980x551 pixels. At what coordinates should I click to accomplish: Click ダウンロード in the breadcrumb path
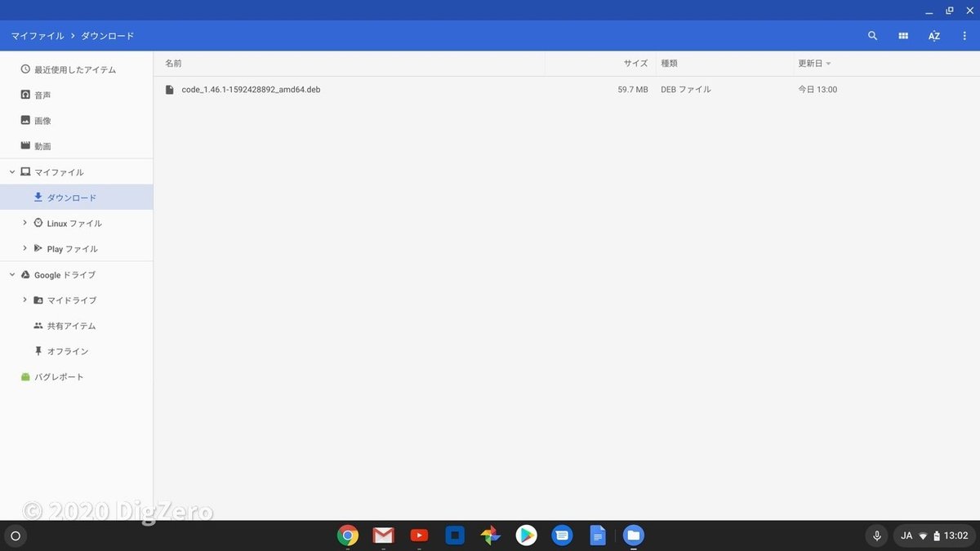108,36
